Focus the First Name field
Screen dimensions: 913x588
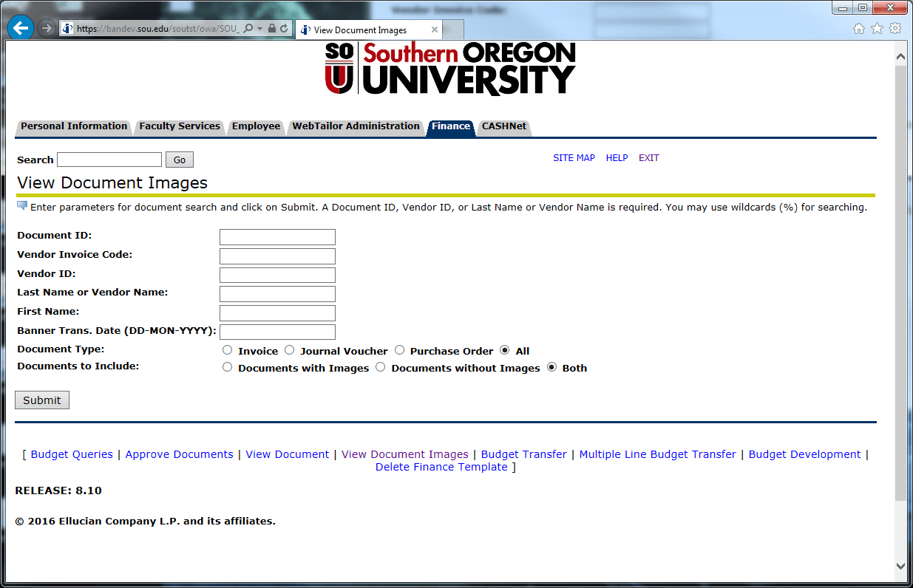(x=277, y=313)
